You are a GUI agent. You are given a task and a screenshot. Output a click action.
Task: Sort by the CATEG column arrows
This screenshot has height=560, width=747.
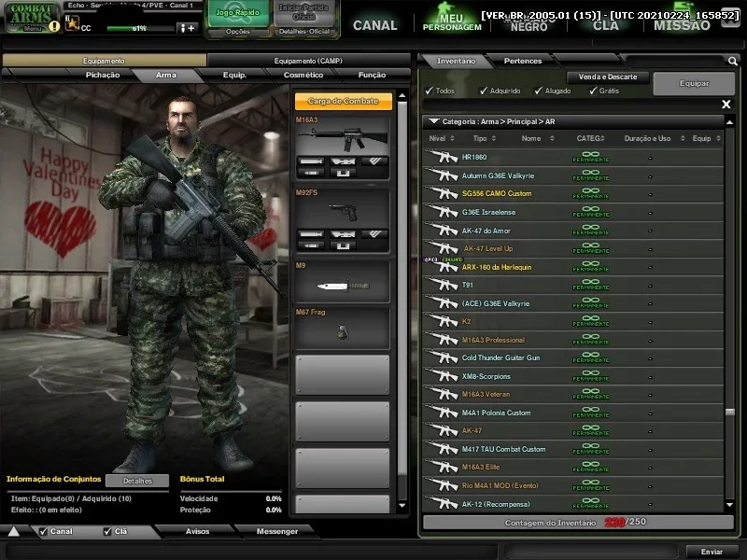[602, 138]
